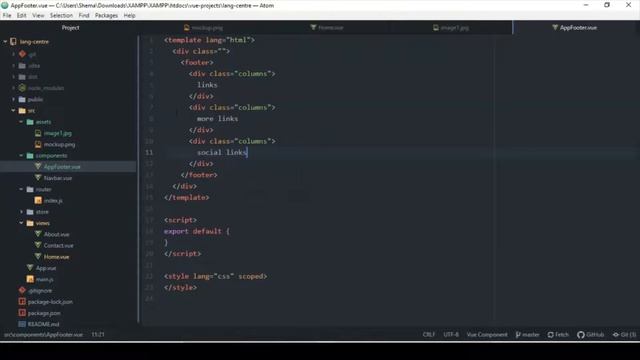
Task: Expand the public folder arrow
Action: coord(13,99)
